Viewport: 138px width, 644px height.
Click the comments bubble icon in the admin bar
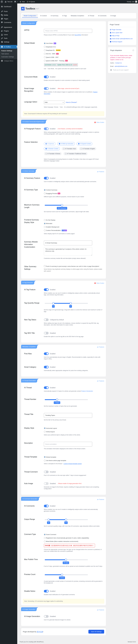(x=15, y=2)
